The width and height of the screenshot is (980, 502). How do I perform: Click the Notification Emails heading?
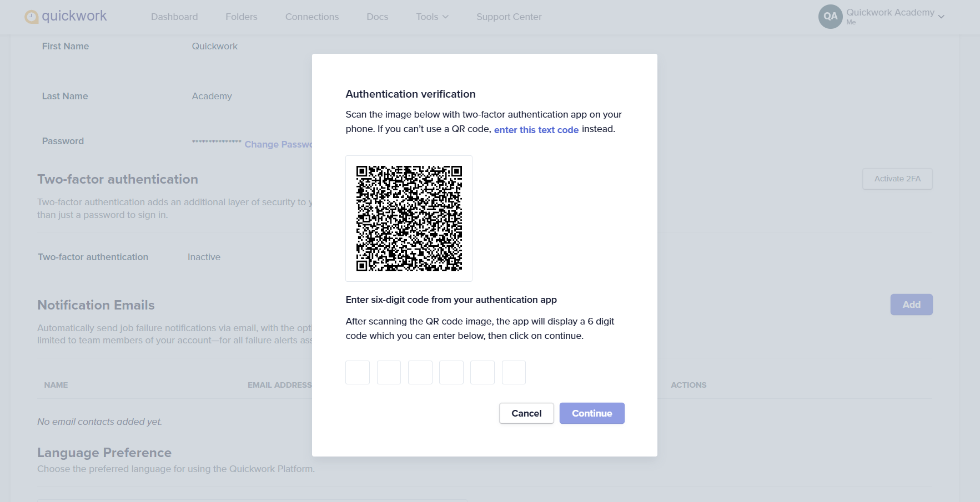[96, 305]
